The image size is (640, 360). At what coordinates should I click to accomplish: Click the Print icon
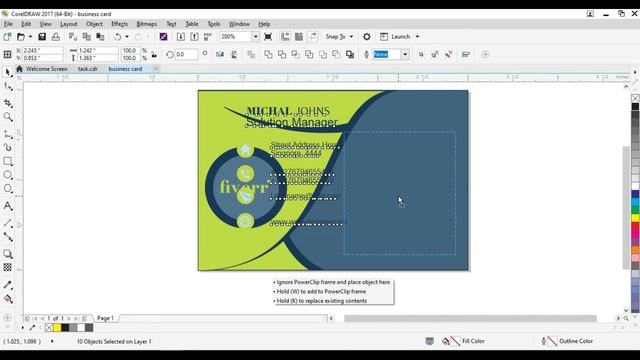[56, 37]
